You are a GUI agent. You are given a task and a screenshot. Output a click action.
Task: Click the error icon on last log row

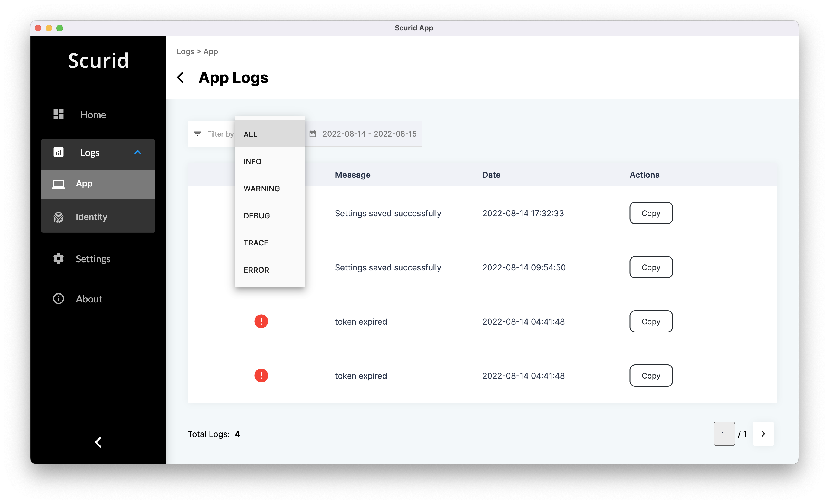[x=261, y=376]
